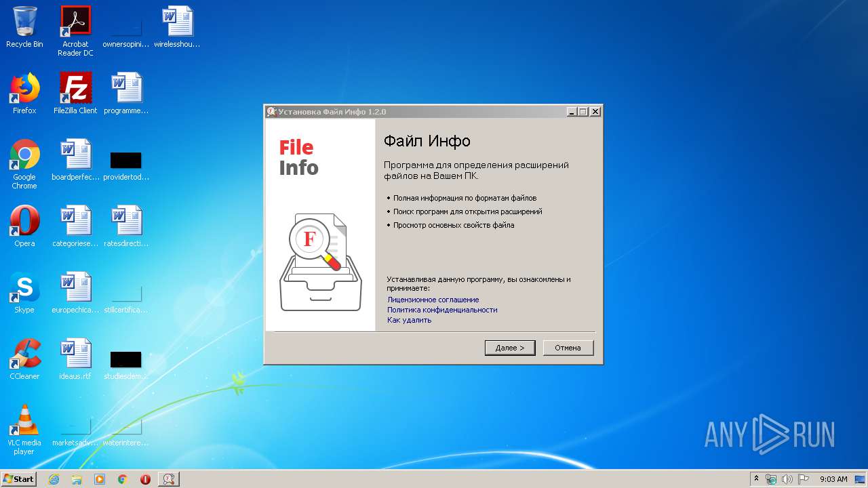This screenshot has width=868, height=488.
Task: Minimize the installer window
Action: pyautogui.click(x=572, y=112)
